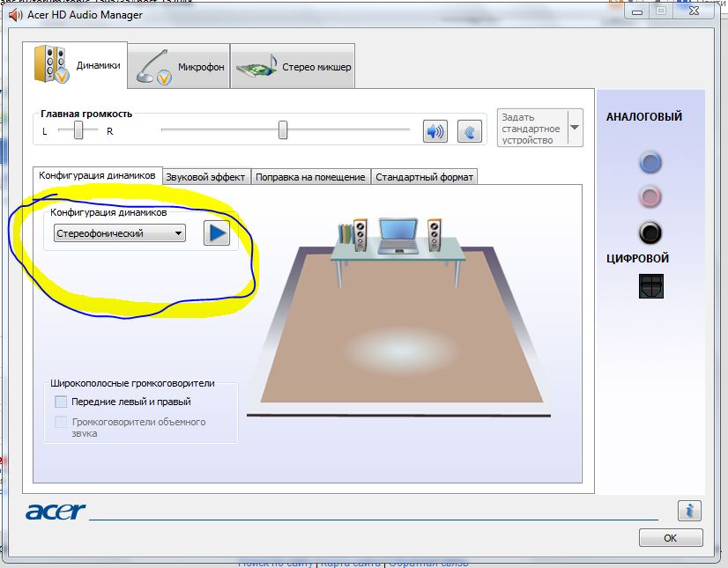Click the left speaker on the table illustration

point(360,235)
